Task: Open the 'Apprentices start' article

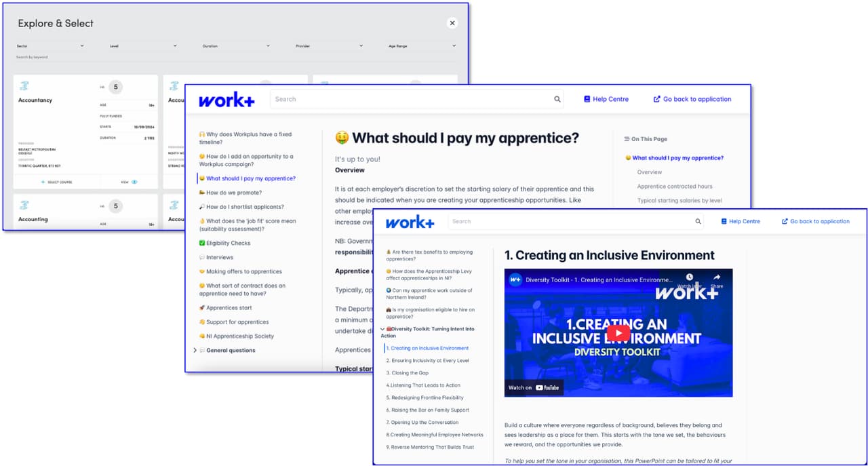Action: (225, 308)
